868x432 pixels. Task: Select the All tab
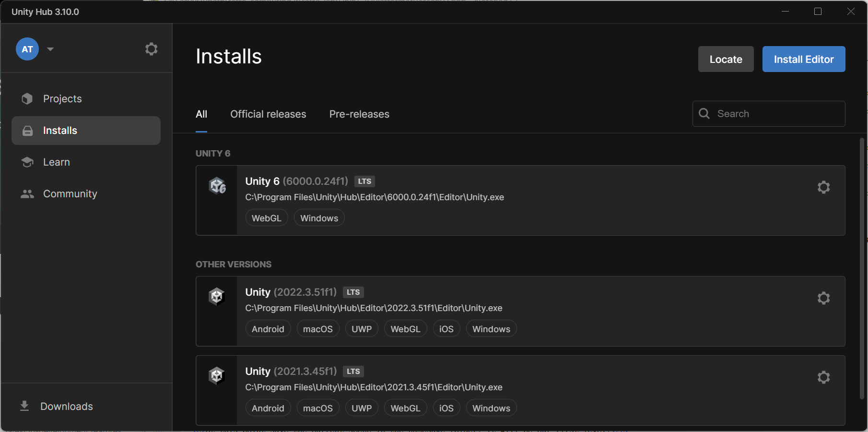click(x=201, y=114)
